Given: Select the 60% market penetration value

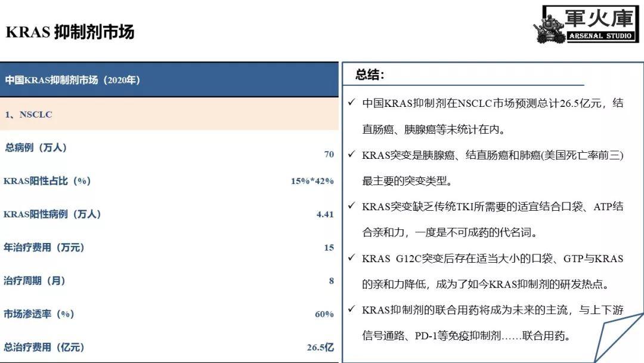Looking at the screenshot, I should click(324, 314).
